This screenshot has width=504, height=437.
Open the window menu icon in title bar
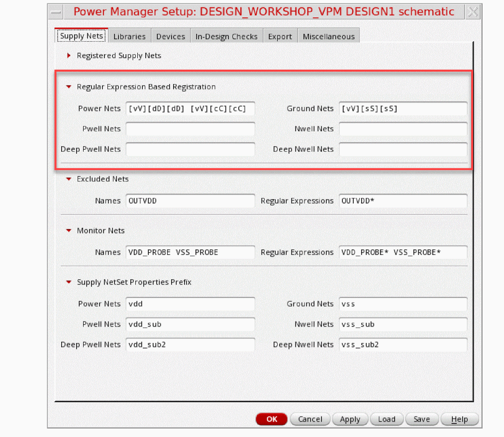[57, 12]
